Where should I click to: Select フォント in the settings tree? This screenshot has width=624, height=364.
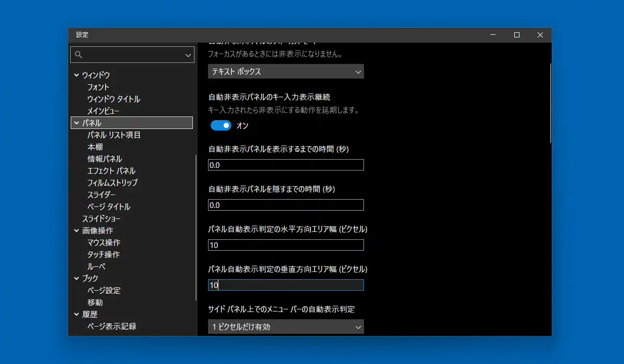click(x=98, y=87)
